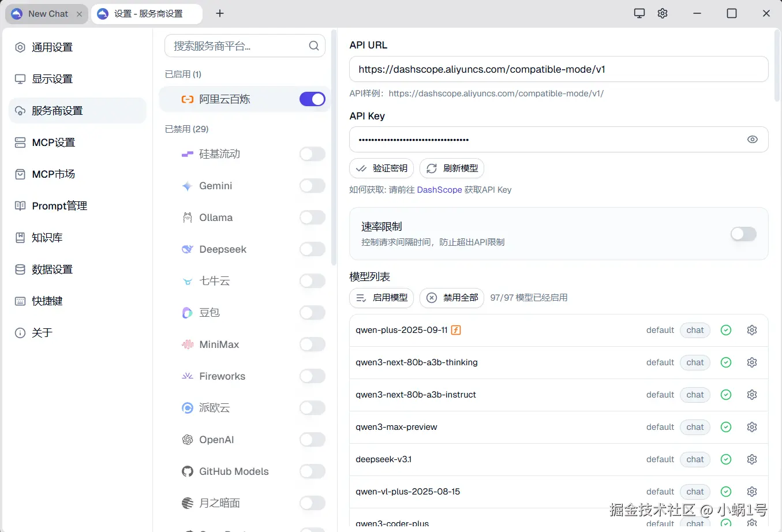Enable the Deepseek provider switch
This screenshot has width=782, height=532.
(x=312, y=249)
